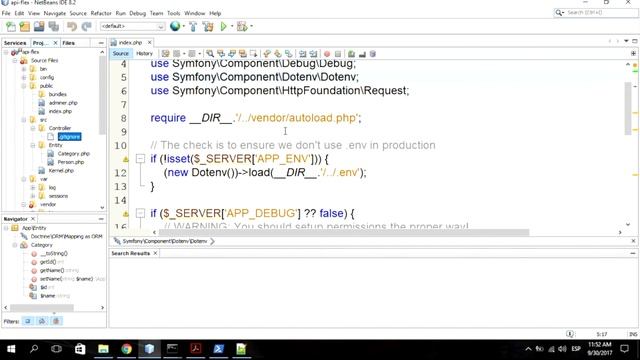
Task: Click the Clean and Build icon
Action: [x=208, y=27]
